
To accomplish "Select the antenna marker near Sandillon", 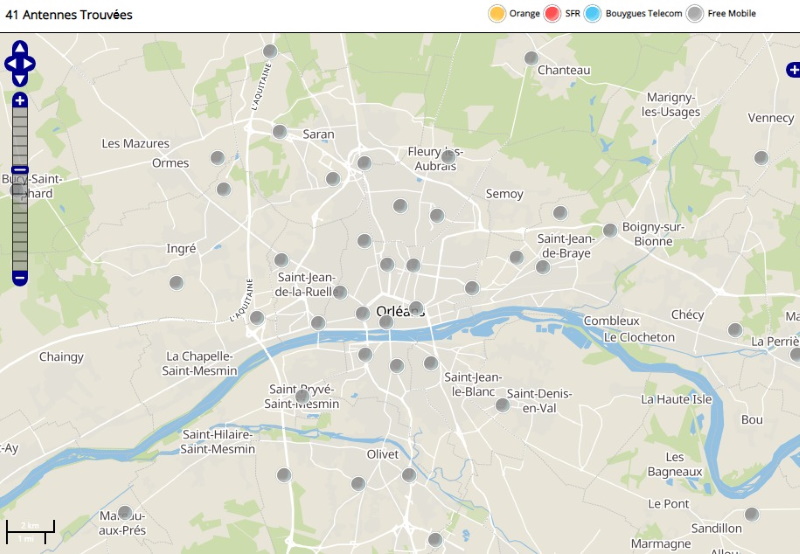I will 752,514.
